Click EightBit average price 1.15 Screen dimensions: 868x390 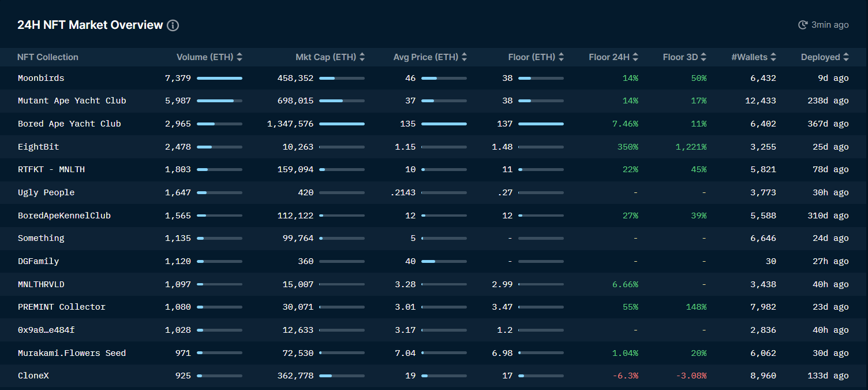(405, 147)
